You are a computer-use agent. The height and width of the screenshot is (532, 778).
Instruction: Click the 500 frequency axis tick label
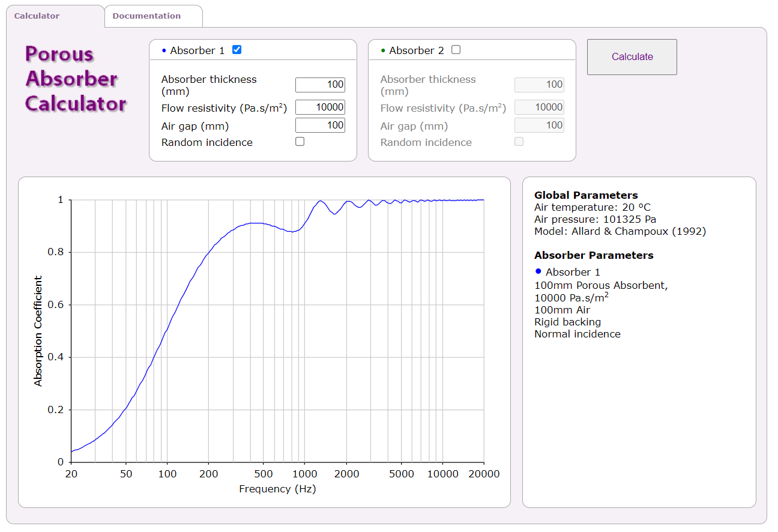coord(263,474)
